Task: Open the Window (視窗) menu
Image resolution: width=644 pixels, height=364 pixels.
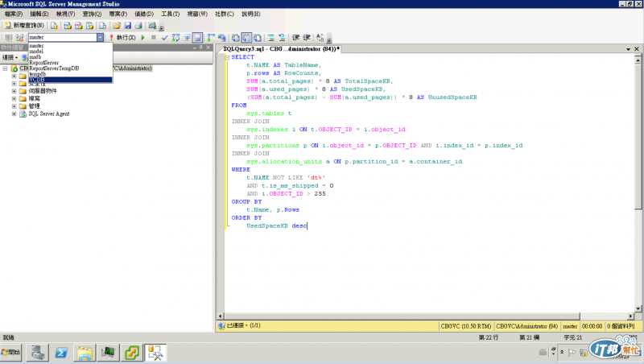Action: 197,14
